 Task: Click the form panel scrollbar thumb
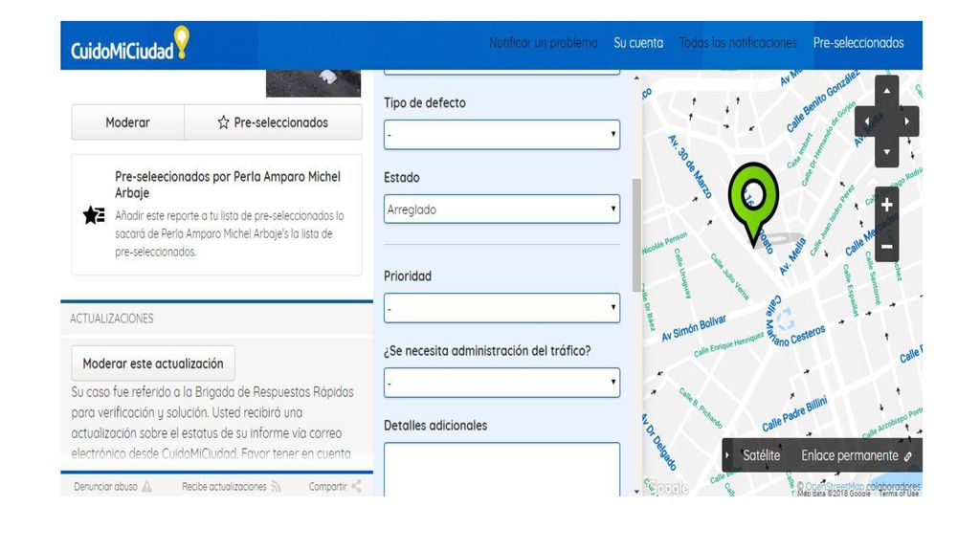point(636,235)
